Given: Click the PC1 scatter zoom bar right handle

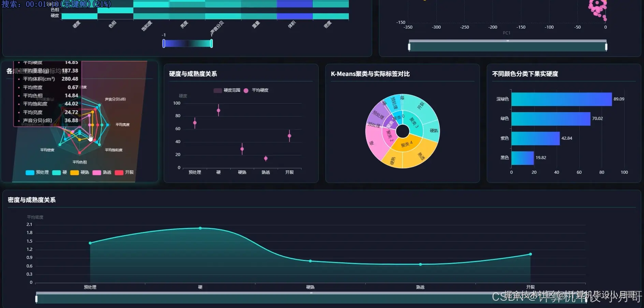Looking at the screenshot, I should tap(606, 47).
